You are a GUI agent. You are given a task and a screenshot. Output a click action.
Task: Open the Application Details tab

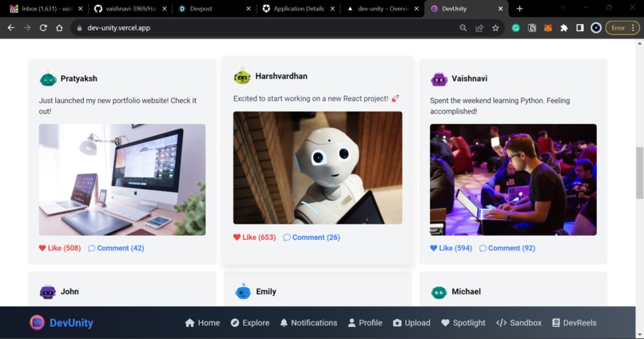click(x=298, y=9)
